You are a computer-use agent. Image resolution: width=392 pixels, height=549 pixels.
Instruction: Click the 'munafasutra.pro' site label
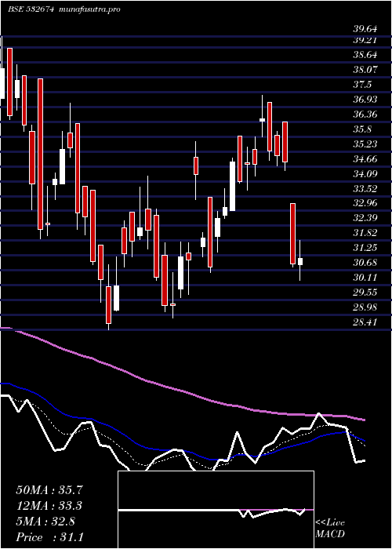tap(91, 9)
